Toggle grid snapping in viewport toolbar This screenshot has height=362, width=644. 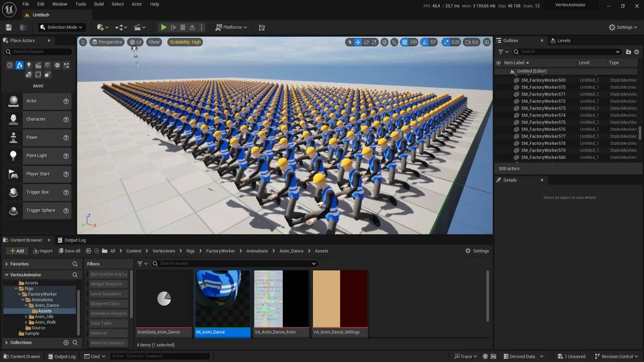point(405,42)
